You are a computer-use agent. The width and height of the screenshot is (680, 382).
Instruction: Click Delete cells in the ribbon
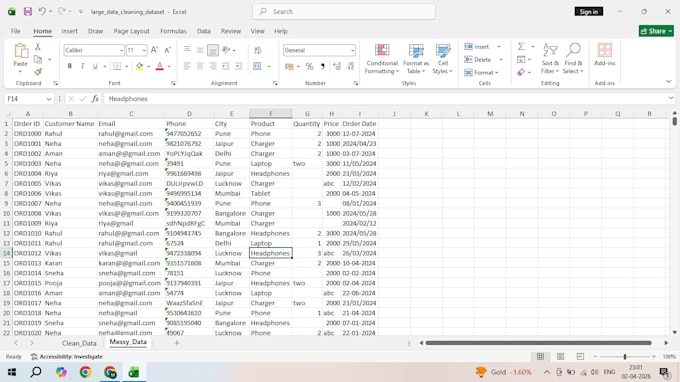(x=478, y=59)
